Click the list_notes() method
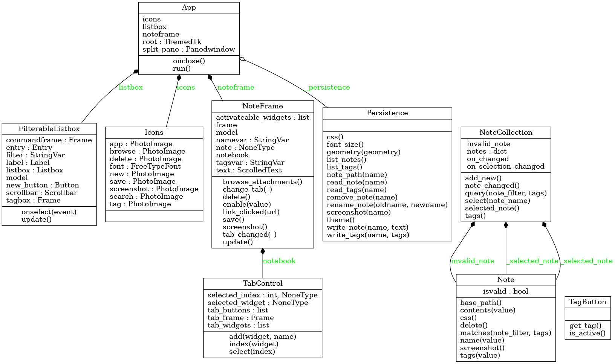The height and width of the screenshot is (364, 615). pos(346,160)
